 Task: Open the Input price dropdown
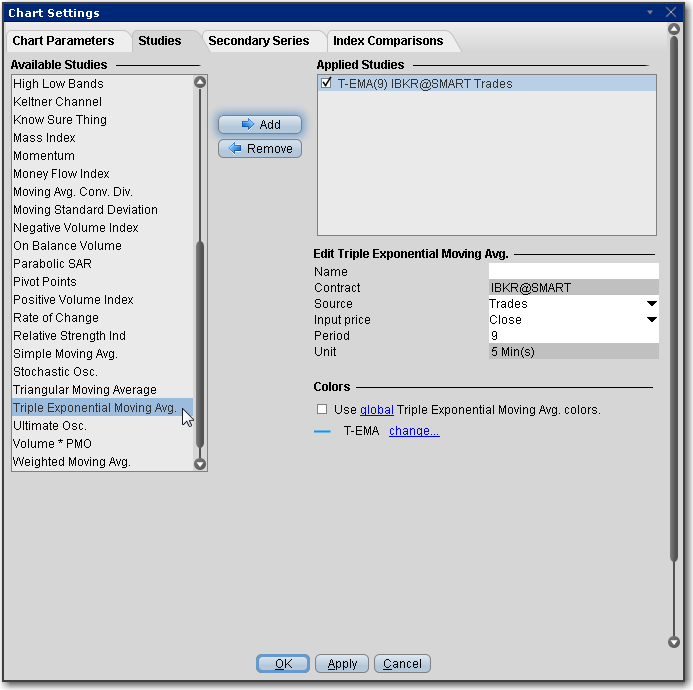pyautogui.click(x=651, y=320)
